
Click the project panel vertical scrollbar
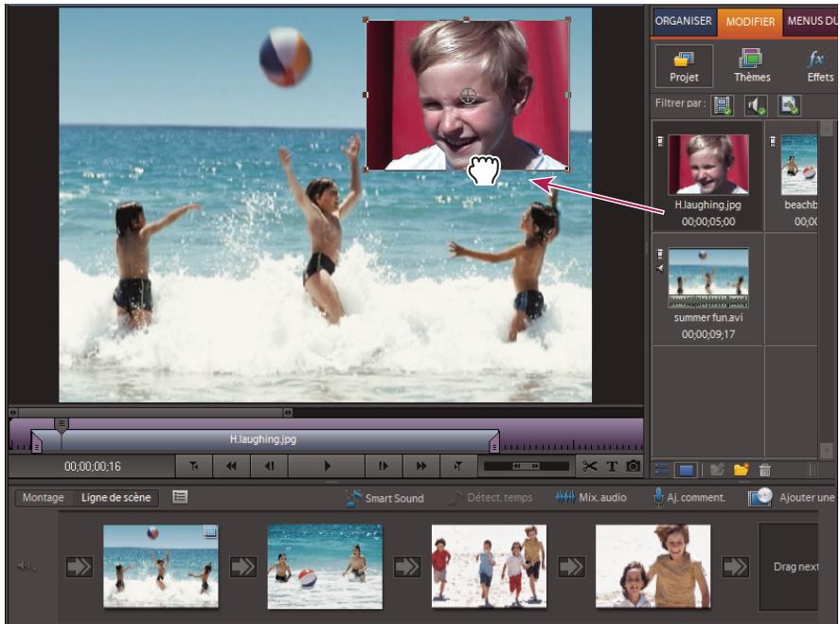click(x=826, y=288)
